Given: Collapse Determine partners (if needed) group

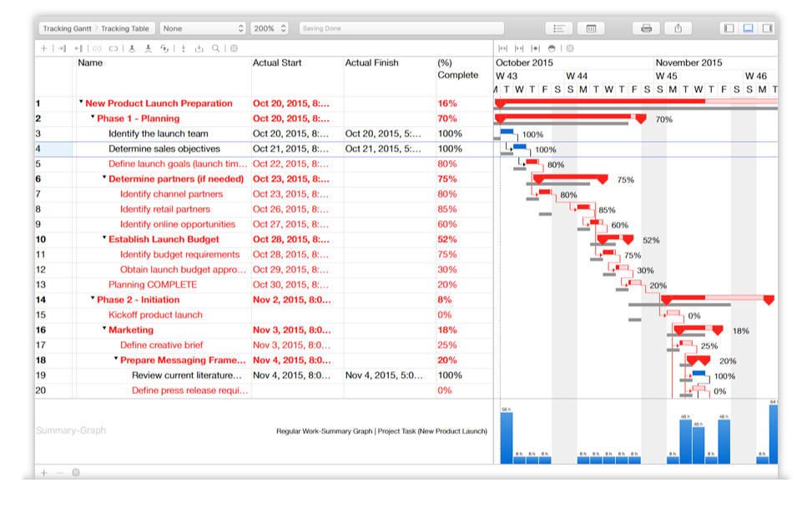Looking at the screenshot, I should 104,178.
